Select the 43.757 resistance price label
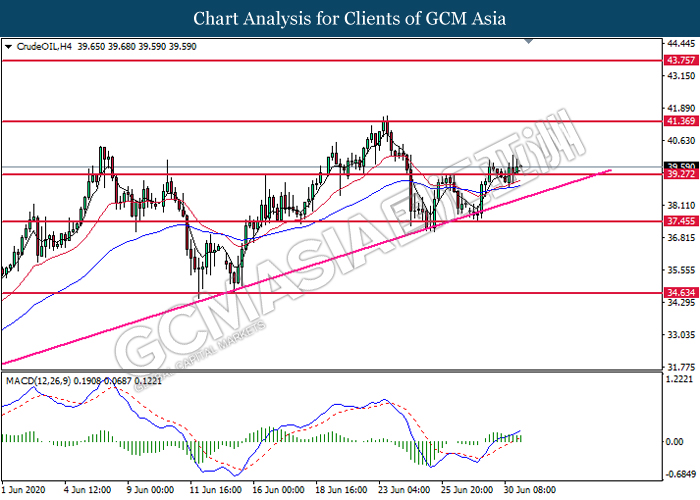This screenshot has height=500, width=700. point(681,60)
